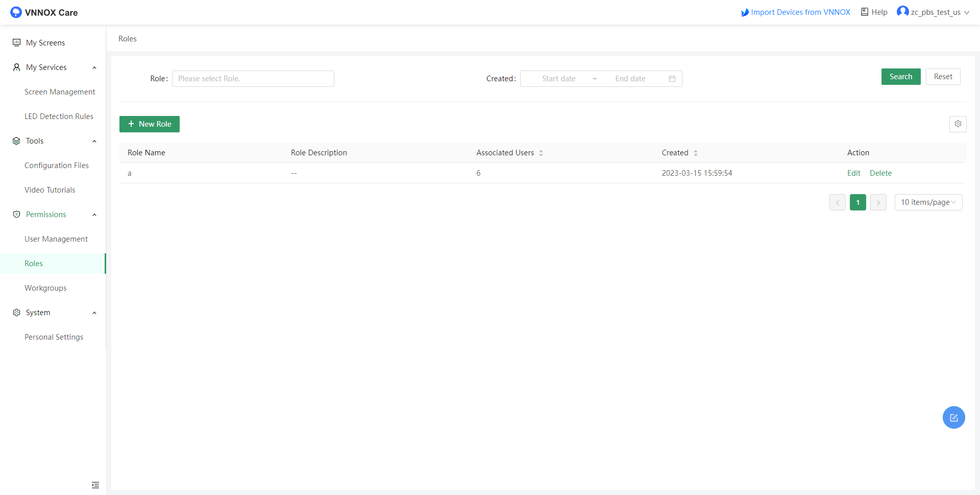Open Help from the top bar
The height and width of the screenshot is (495, 980).
click(x=874, y=12)
